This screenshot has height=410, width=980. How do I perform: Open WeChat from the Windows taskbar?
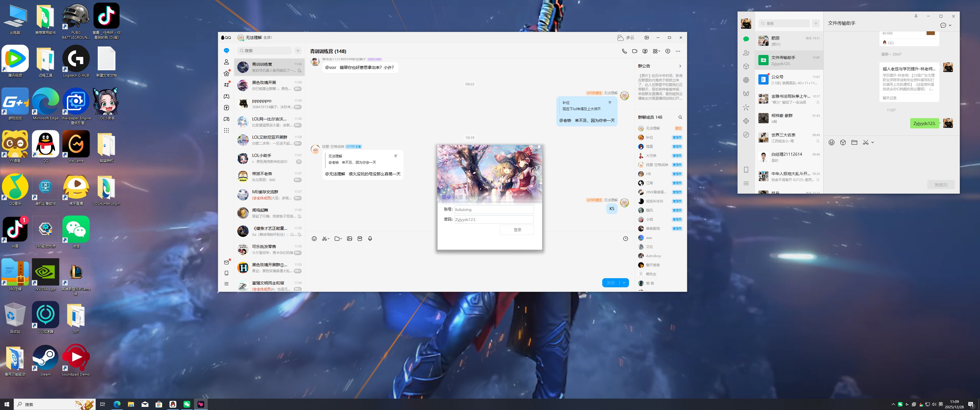coord(187,404)
